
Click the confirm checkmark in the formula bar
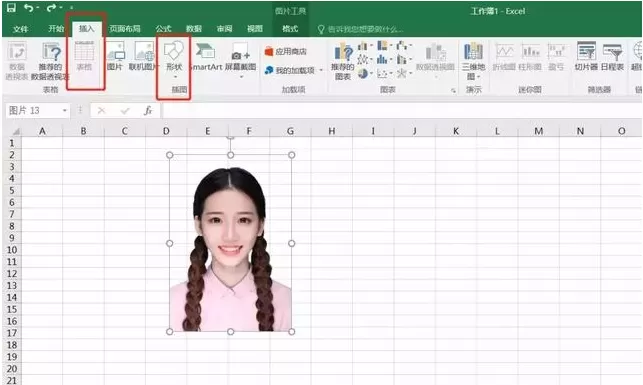point(125,111)
